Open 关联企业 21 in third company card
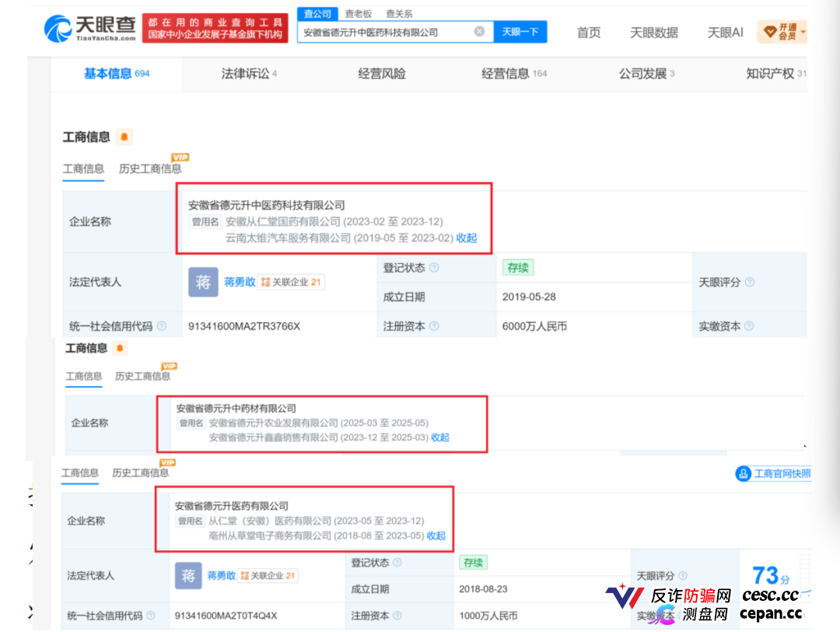 (x=268, y=575)
